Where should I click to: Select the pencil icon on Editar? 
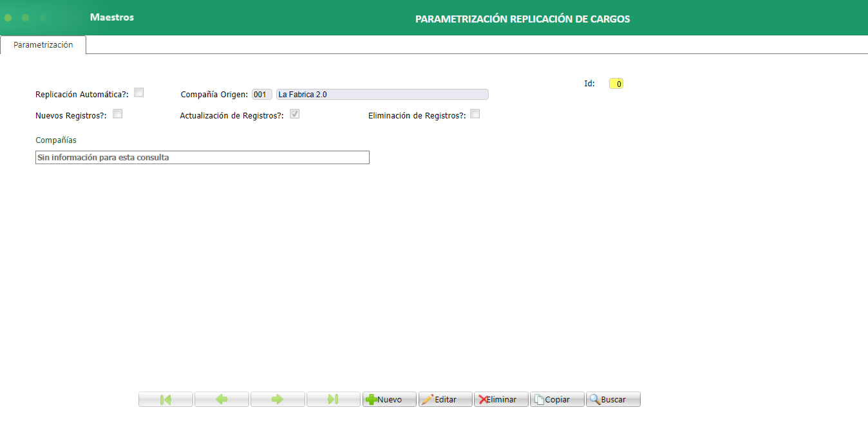[x=428, y=399]
